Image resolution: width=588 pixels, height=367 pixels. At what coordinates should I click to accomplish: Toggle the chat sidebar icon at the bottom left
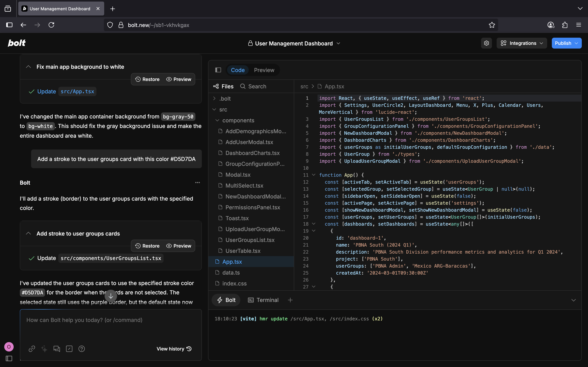[x=9, y=358]
